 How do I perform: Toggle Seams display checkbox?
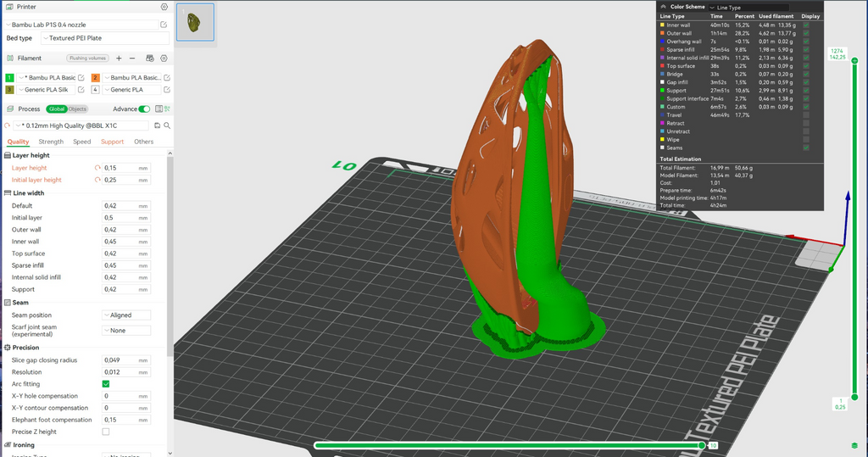click(x=806, y=148)
